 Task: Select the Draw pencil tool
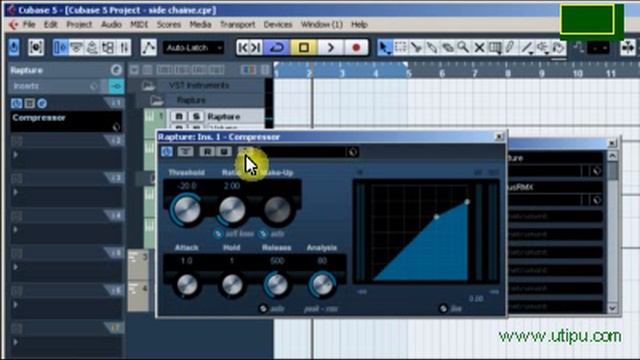click(510, 48)
